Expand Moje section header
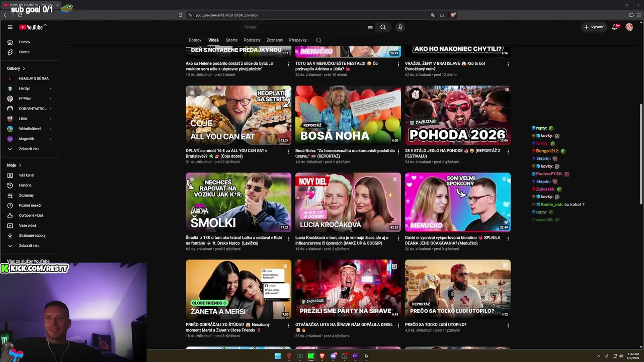Viewport: 644px width, 362px height. tap(14, 165)
